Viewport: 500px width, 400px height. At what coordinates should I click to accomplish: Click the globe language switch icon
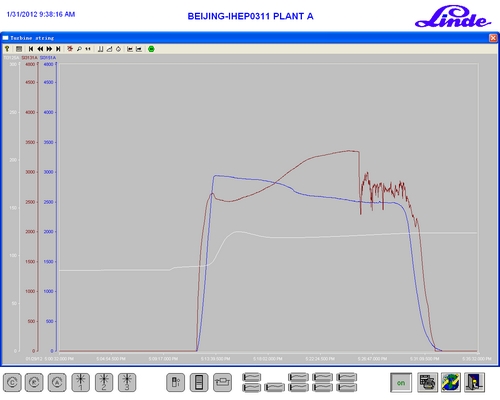[x=451, y=382]
